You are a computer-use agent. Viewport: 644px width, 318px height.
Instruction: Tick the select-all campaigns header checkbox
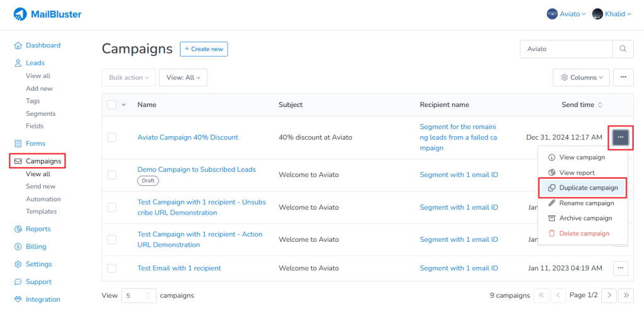pos(112,105)
